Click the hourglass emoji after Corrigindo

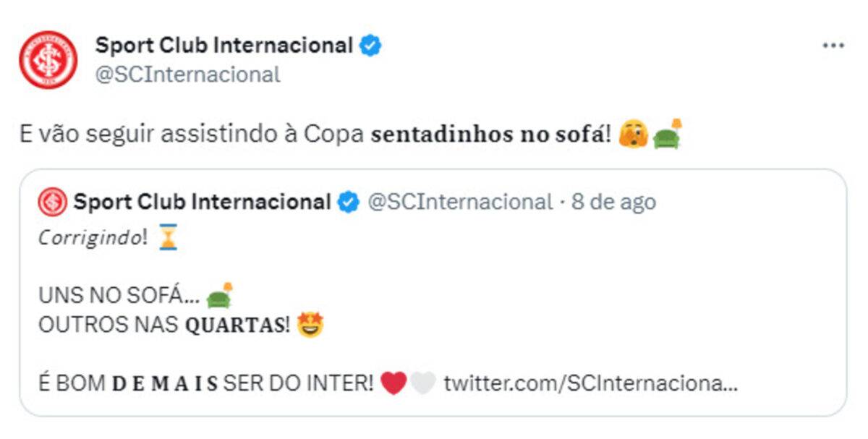[168, 237]
